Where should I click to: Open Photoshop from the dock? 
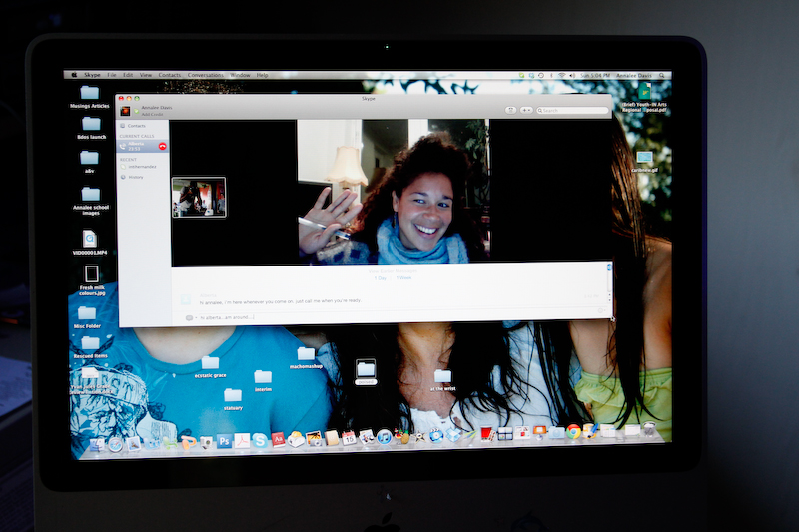pyautogui.click(x=225, y=440)
